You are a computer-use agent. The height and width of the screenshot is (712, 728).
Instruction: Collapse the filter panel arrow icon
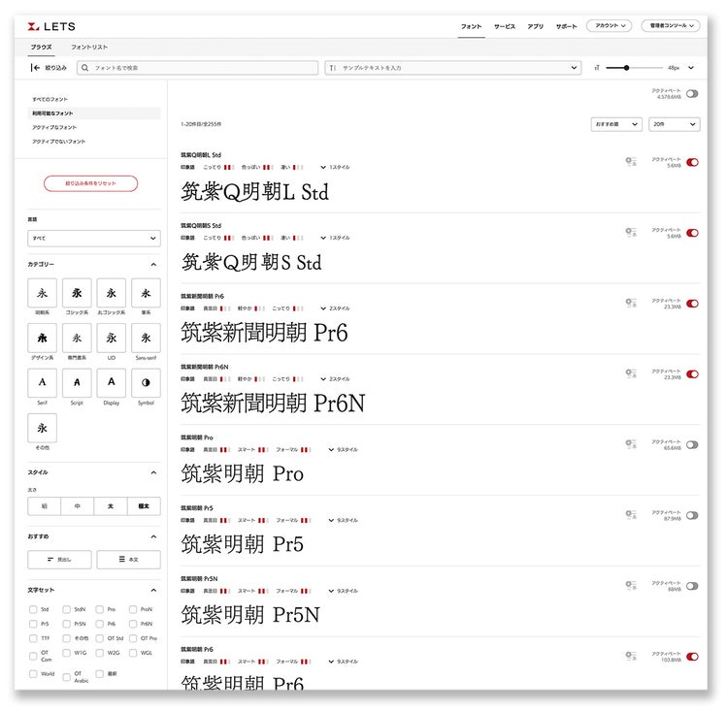click(x=34, y=68)
